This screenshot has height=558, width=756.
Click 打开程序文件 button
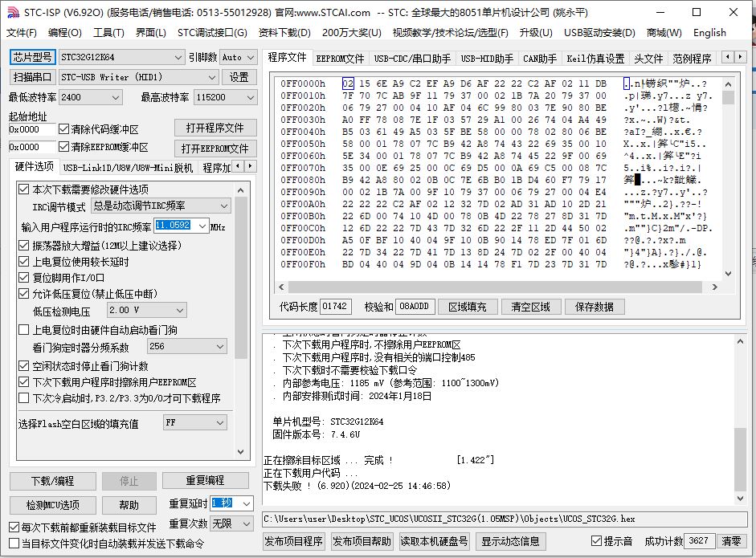click(215, 128)
